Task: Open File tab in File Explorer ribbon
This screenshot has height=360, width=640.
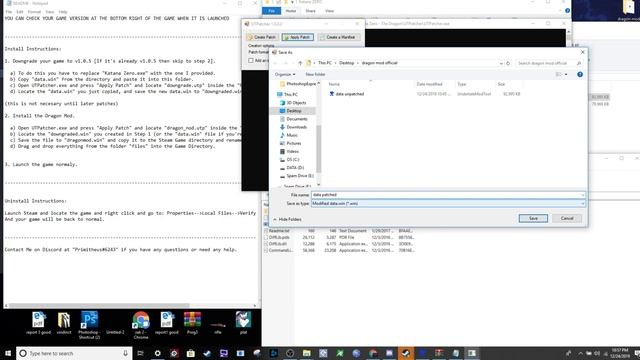Action: pyautogui.click(x=271, y=11)
